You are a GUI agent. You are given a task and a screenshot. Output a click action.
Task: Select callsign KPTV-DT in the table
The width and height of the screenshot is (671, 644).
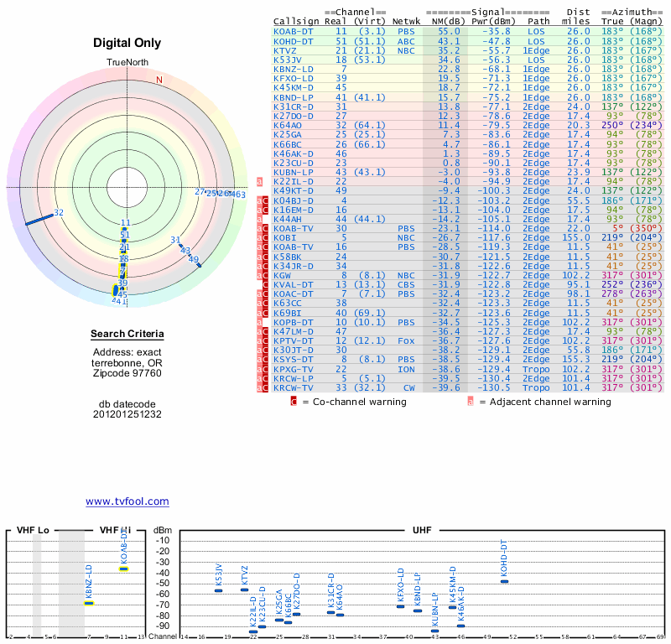coord(294,341)
